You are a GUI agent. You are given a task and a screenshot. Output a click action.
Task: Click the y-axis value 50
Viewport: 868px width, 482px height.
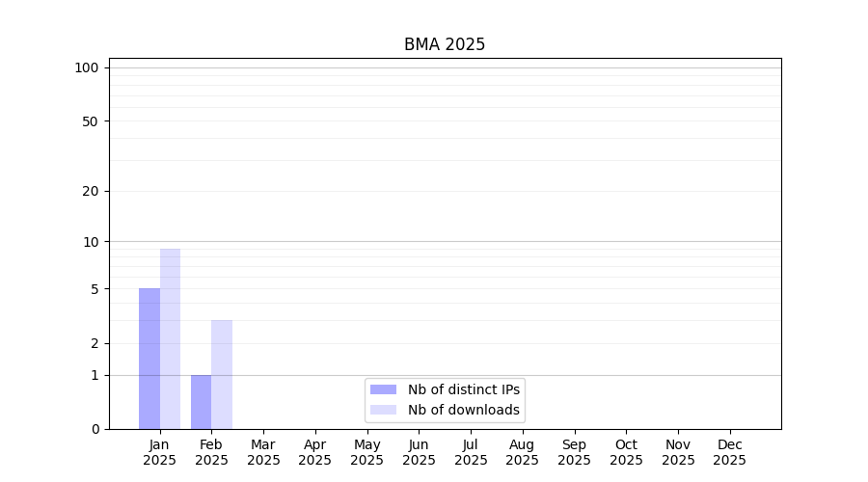click(90, 121)
